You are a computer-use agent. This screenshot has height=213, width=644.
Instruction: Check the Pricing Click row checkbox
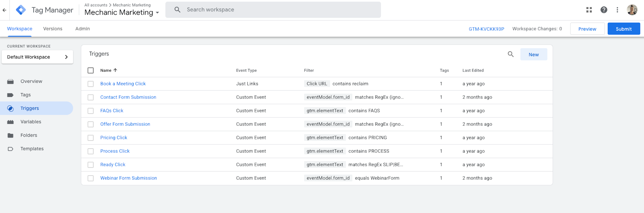pos(91,138)
